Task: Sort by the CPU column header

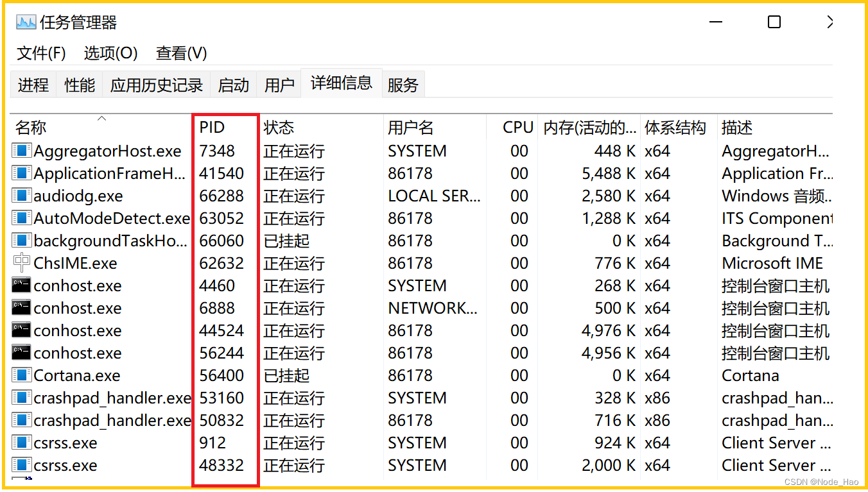Action: pos(517,128)
